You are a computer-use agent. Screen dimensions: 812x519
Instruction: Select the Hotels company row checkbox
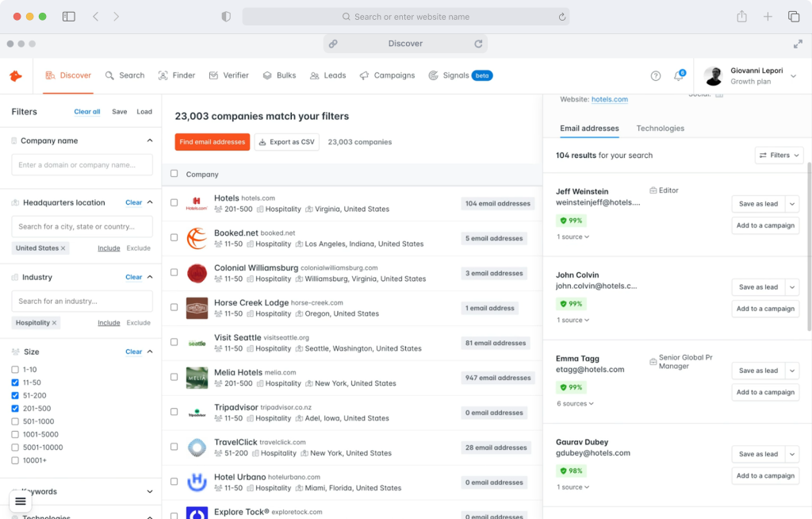174,202
